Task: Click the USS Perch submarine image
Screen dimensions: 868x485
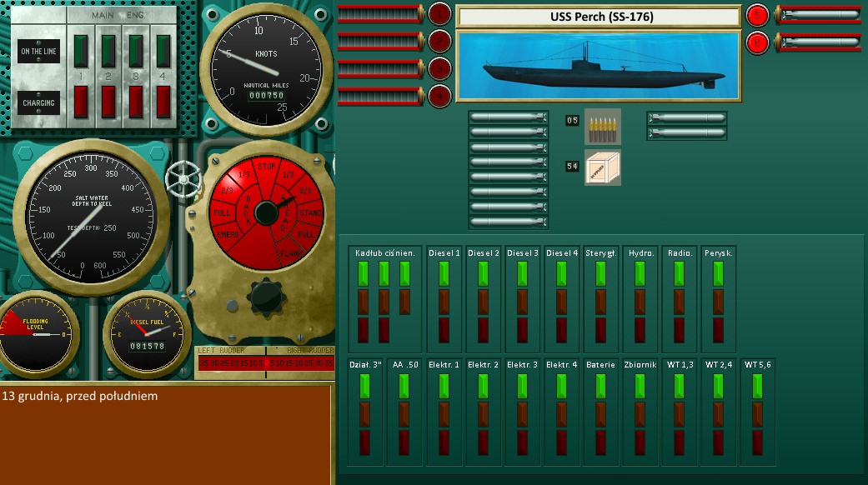Action: tap(598, 65)
